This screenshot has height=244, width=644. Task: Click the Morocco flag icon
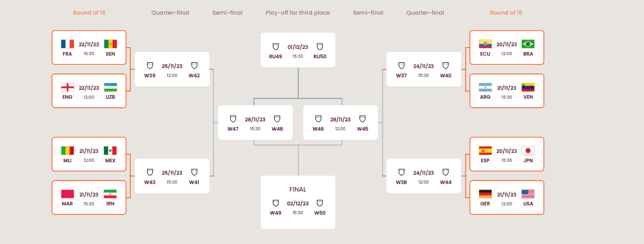coord(68,194)
